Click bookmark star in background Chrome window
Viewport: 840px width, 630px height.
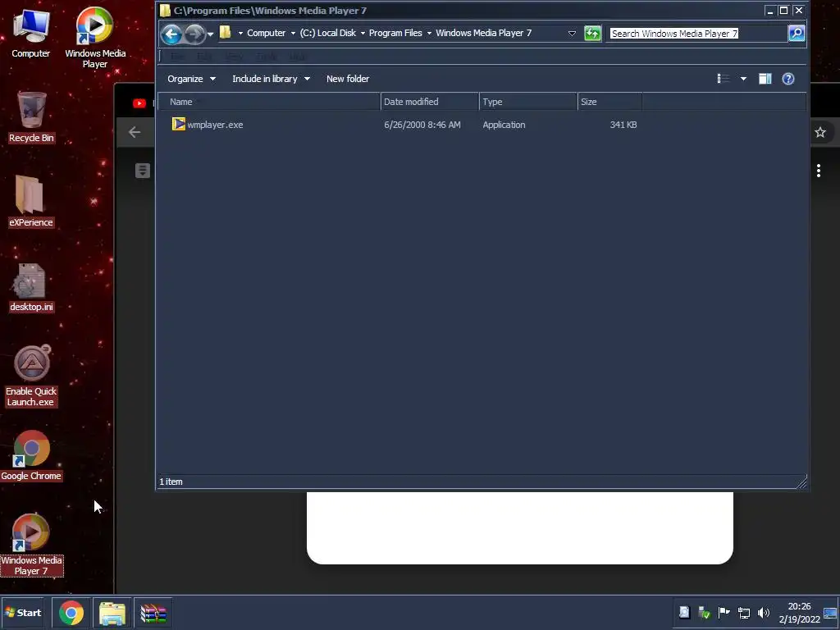820,132
